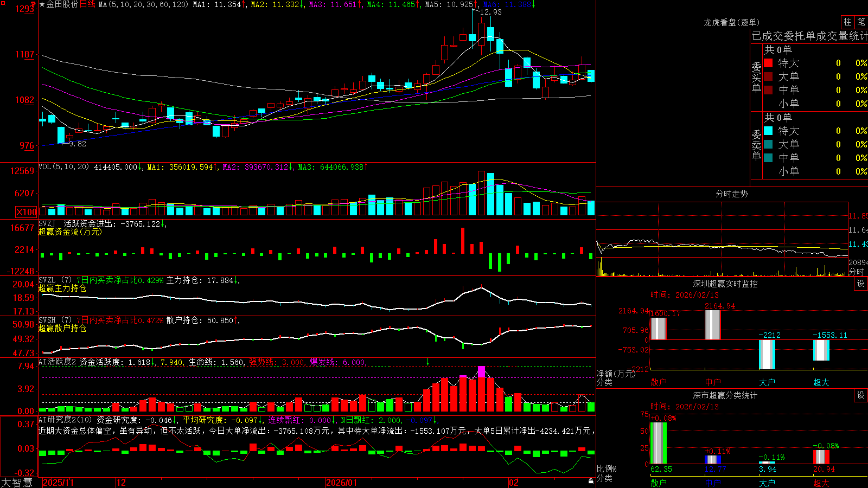This screenshot has height=488, width=868.
Task: Click the lock icon at the chart's bottom-right
Action: point(591,481)
